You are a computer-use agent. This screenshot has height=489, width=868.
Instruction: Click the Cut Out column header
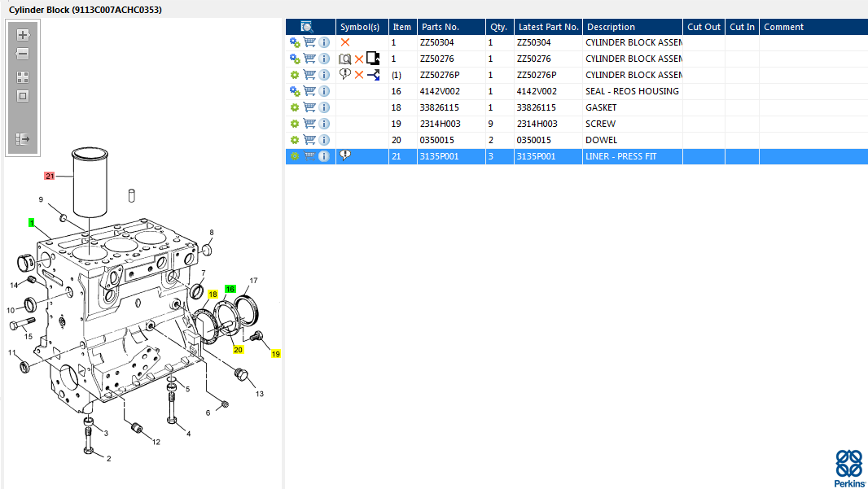click(x=704, y=27)
